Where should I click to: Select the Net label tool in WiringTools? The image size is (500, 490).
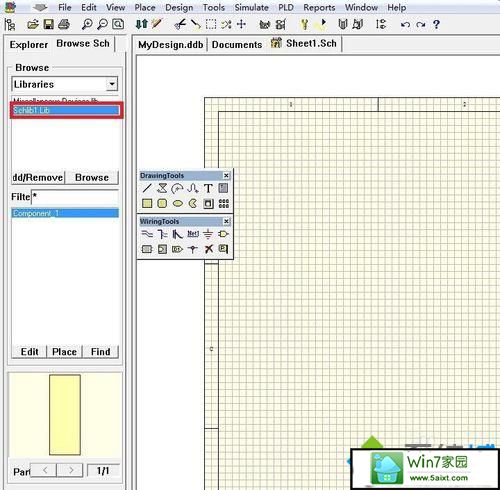coord(193,234)
